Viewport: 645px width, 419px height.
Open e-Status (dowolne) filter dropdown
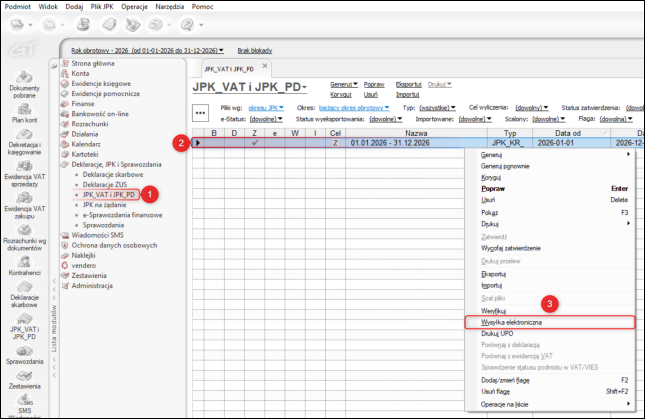tap(266, 119)
